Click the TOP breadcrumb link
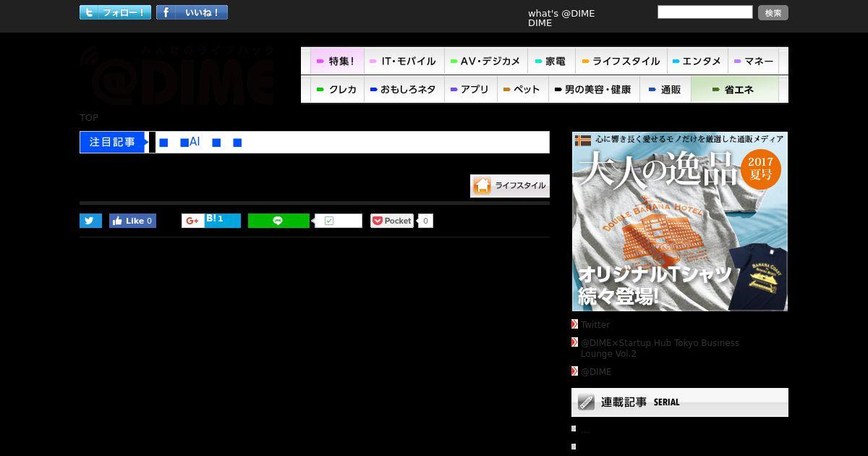Screen dimensions: 868x456 (x=89, y=117)
